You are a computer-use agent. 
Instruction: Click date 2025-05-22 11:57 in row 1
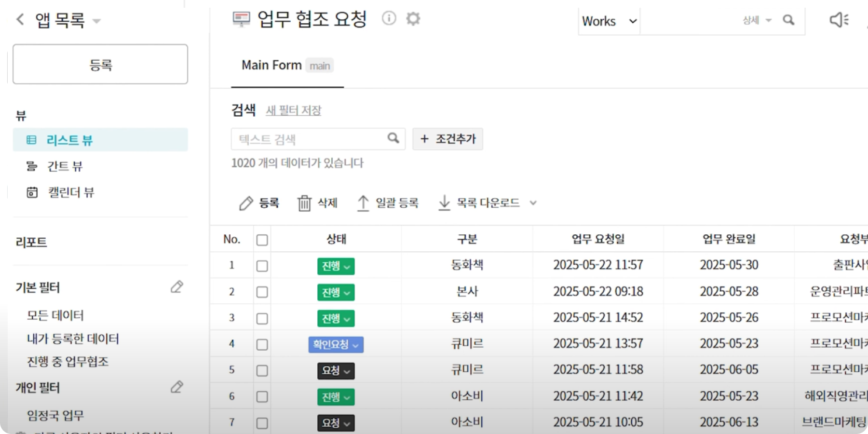(x=598, y=265)
